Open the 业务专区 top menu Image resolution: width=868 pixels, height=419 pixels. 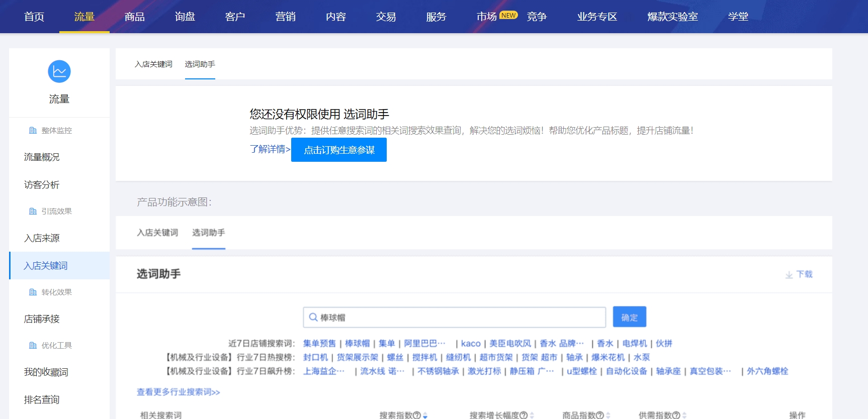[597, 17]
